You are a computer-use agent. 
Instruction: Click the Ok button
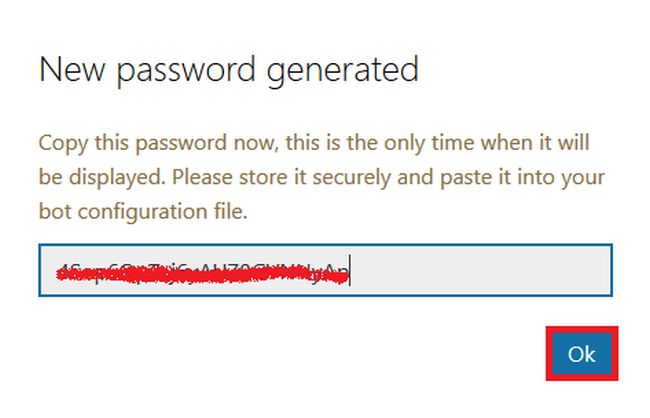581,353
